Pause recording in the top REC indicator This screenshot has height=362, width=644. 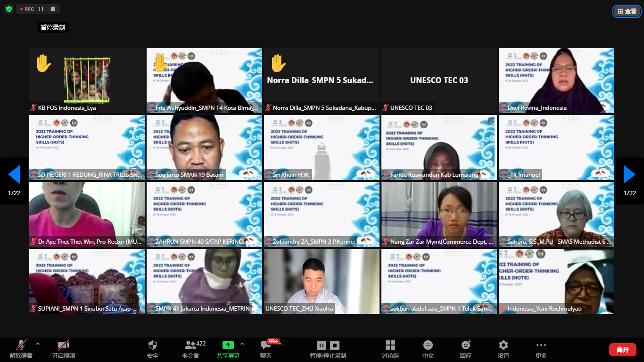coord(41,9)
